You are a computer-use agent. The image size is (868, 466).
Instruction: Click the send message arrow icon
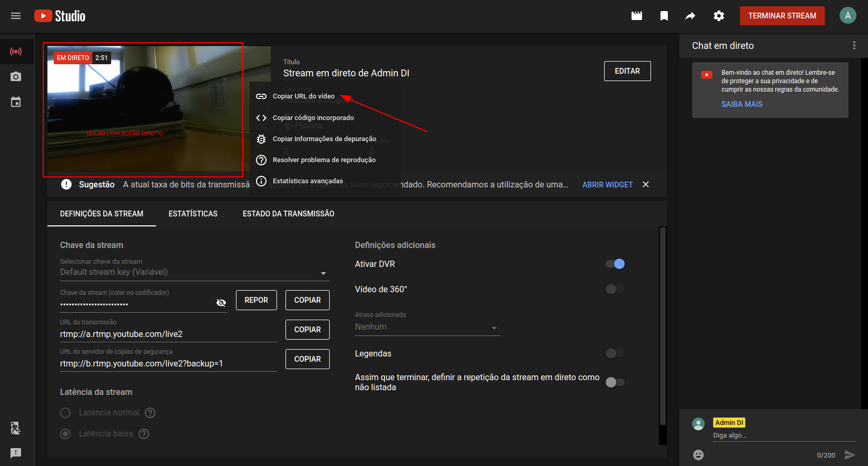pos(850,455)
